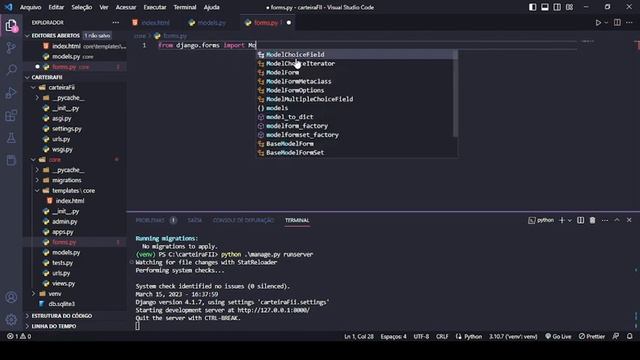Click the feedback icon in status bar
Screen dimensions: 640x360
616,336
